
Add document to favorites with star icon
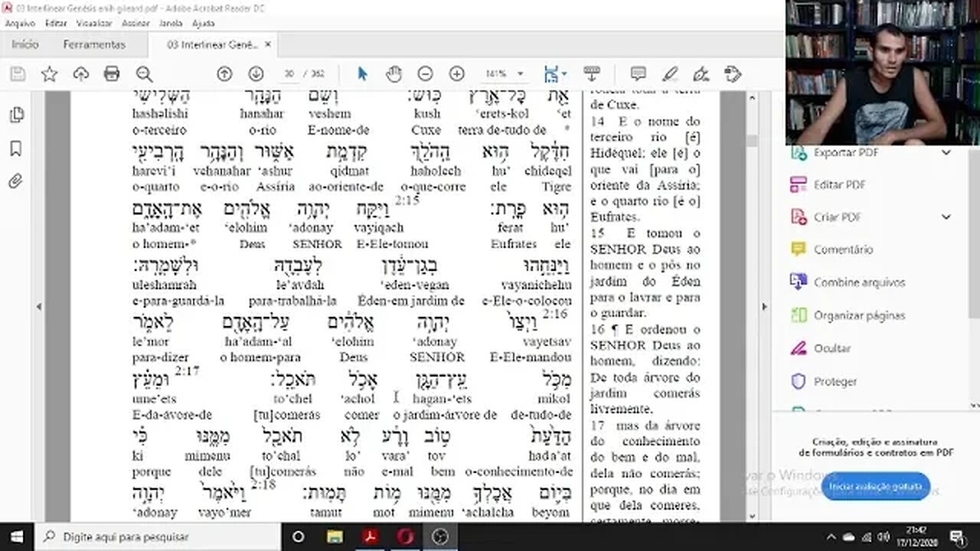pyautogui.click(x=49, y=73)
